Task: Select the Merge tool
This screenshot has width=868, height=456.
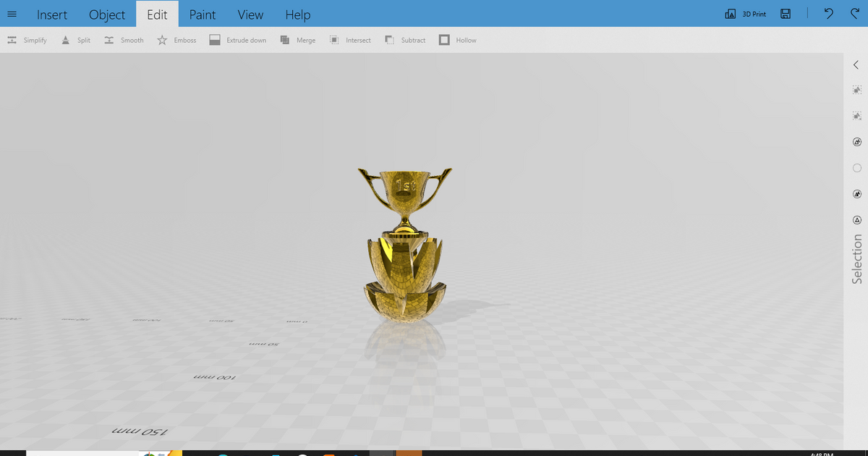Action: 297,40
